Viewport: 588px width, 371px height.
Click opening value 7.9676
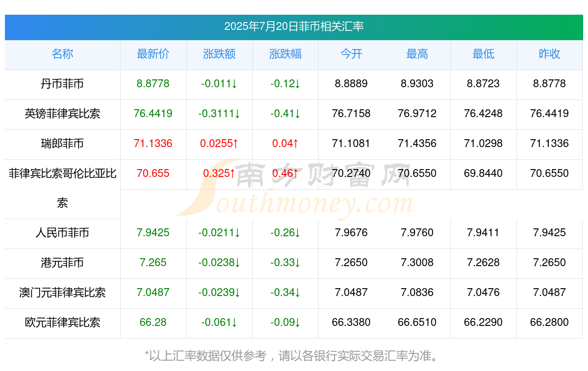coord(351,233)
